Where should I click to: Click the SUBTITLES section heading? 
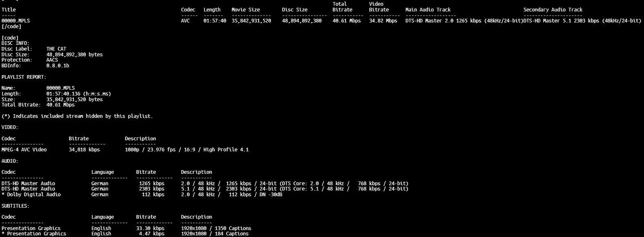[x=15, y=206]
